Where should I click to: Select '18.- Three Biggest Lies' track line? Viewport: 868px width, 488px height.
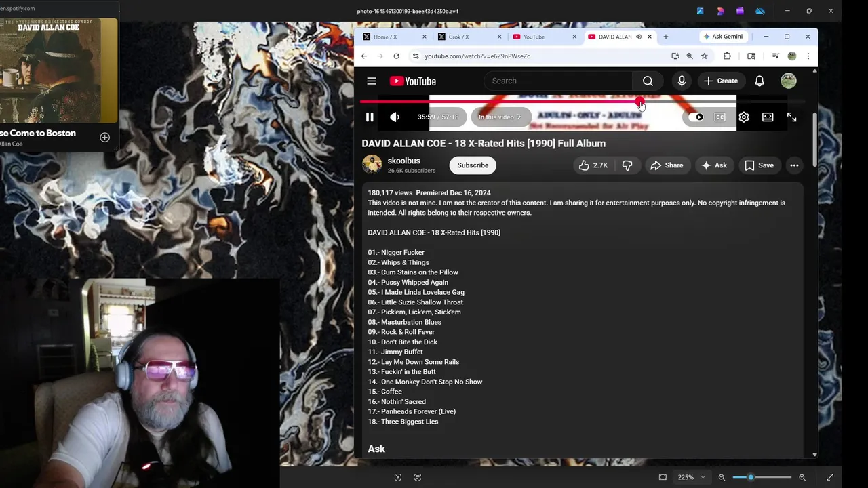pyautogui.click(x=403, y=422)
